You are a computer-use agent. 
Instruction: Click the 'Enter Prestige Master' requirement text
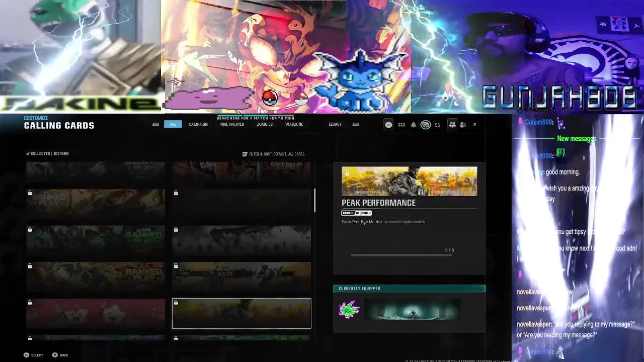(383, 222)
